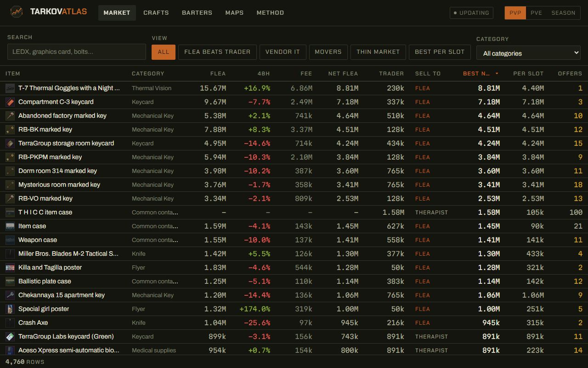The height and width of the screenshot is (368, 588).
Task: Open the Method page
Action: coord(270,13)
